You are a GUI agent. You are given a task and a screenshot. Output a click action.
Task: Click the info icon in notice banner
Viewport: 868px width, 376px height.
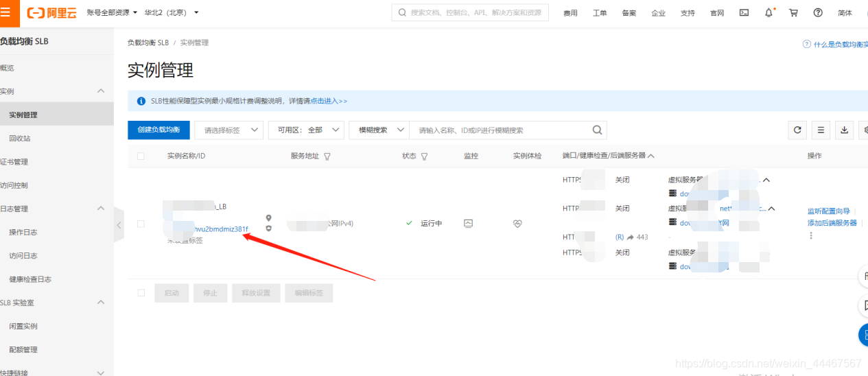click(141, 101)
